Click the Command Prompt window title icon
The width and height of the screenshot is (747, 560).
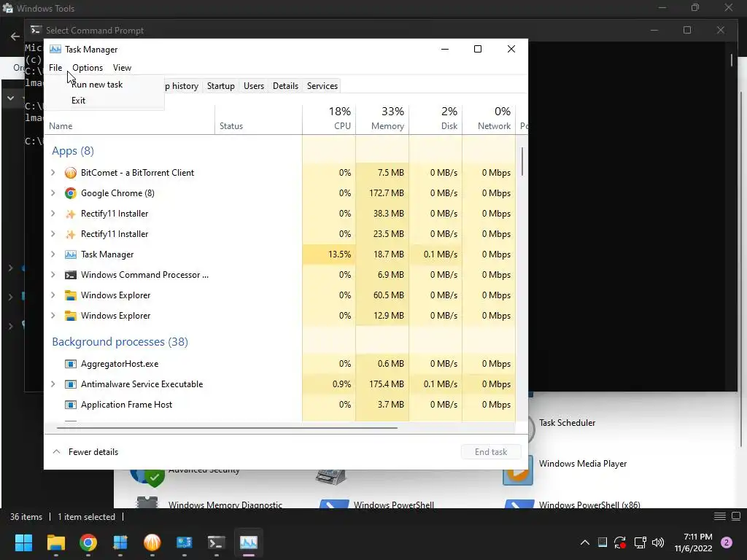(x=36, y=30)
